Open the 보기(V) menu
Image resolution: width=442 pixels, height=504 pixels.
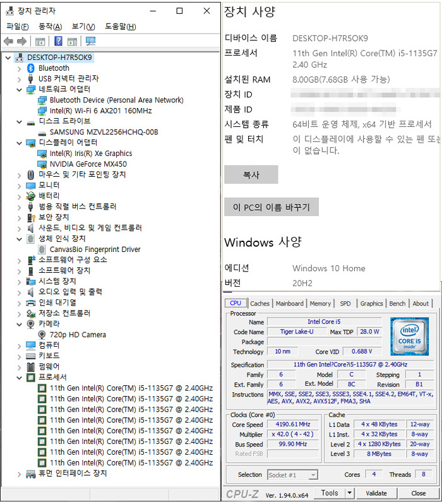83,27
